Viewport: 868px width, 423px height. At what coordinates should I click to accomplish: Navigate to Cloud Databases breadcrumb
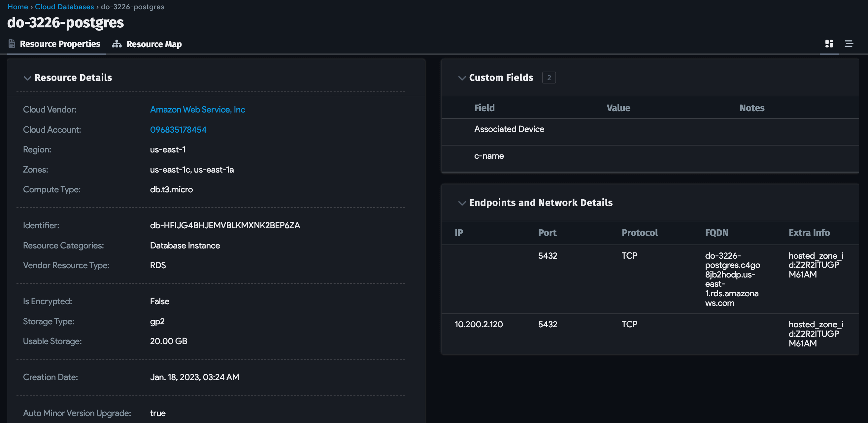(x=64, y=7)
